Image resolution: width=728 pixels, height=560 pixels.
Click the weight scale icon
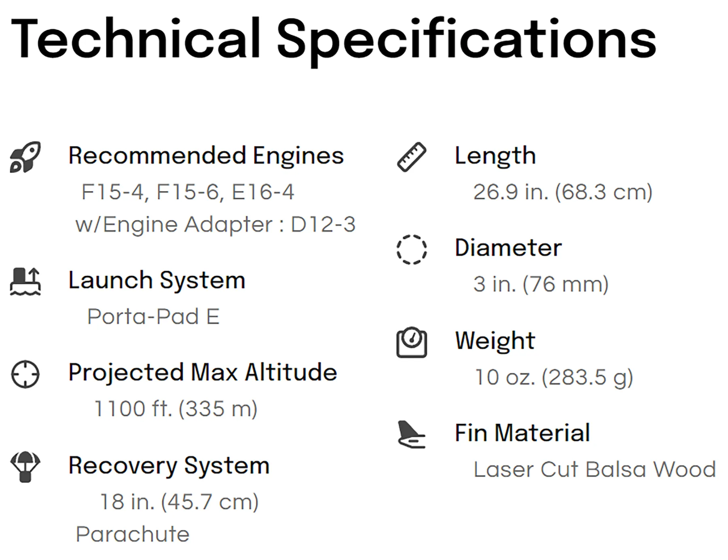[x=412, y=342]
